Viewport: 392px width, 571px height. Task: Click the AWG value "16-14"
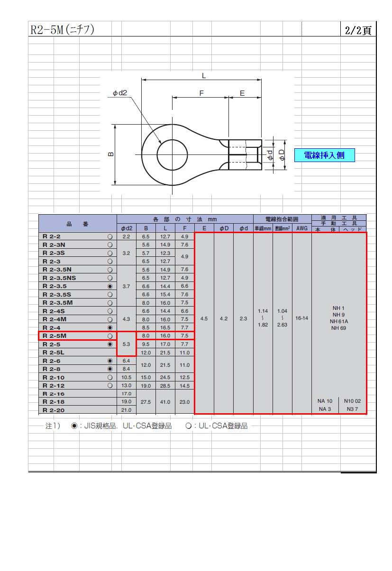301,318
